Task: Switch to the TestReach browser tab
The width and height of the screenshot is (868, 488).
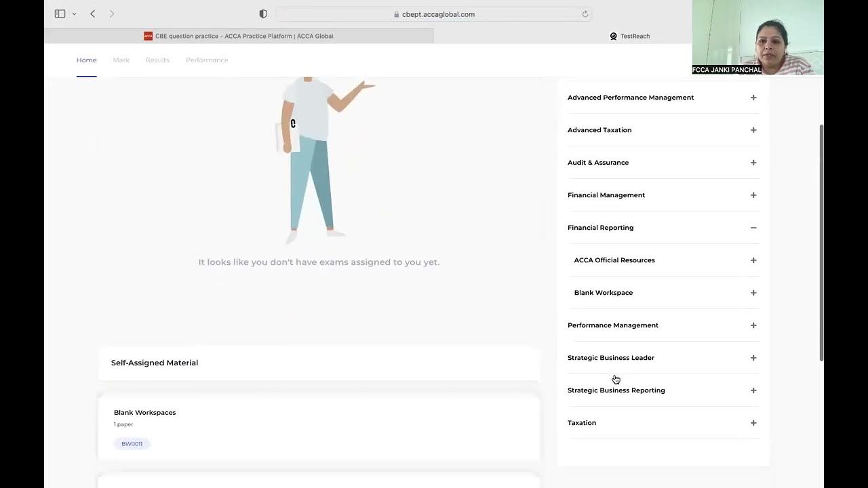Action: tap(630, 36)
